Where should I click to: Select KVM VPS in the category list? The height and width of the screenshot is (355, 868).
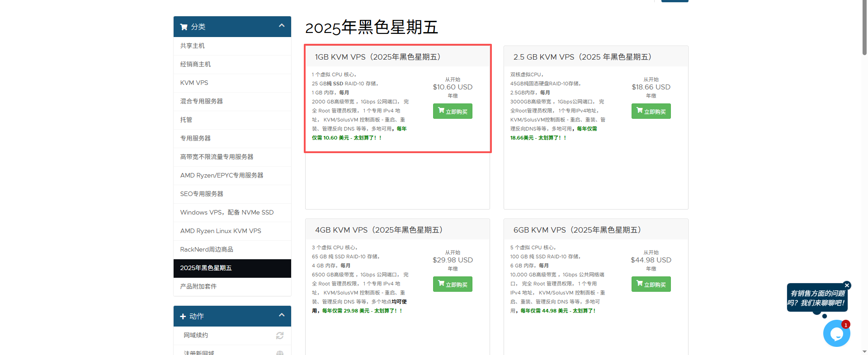[194, 83]
